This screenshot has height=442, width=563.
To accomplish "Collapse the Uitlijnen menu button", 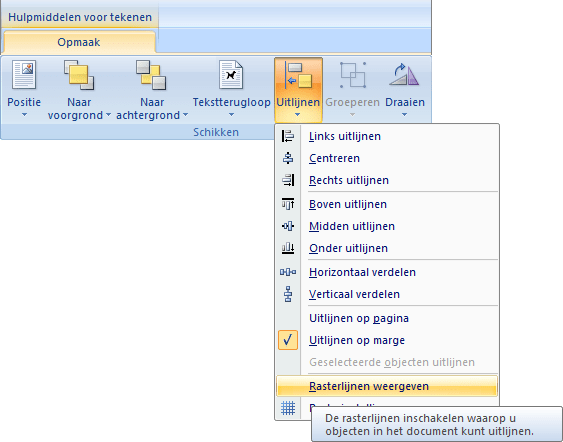I will [x=298, y=90].
